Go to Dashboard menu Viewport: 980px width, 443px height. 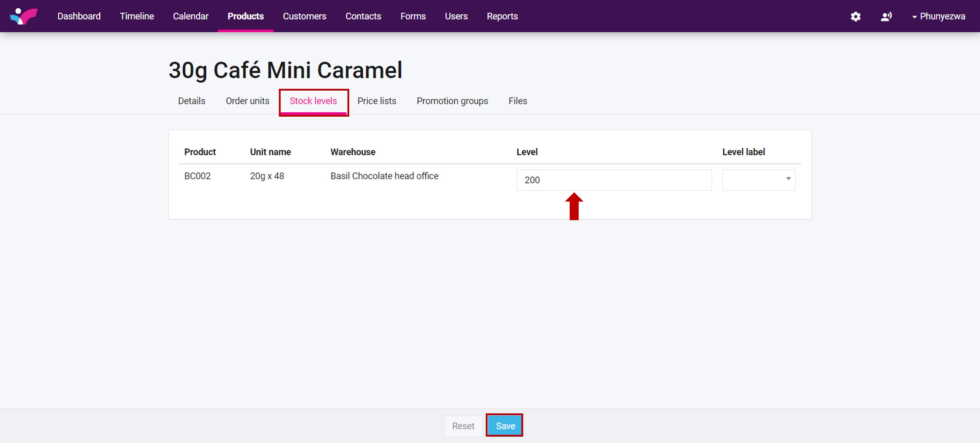79,16
